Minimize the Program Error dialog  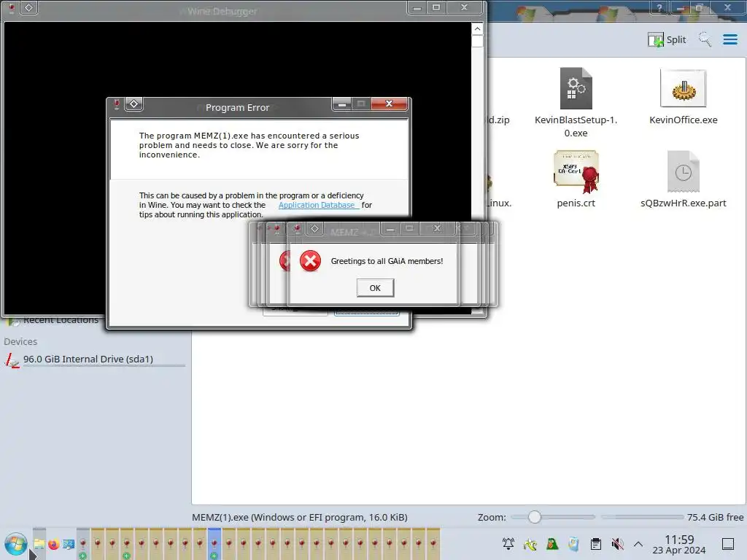(x=341, y=104)
